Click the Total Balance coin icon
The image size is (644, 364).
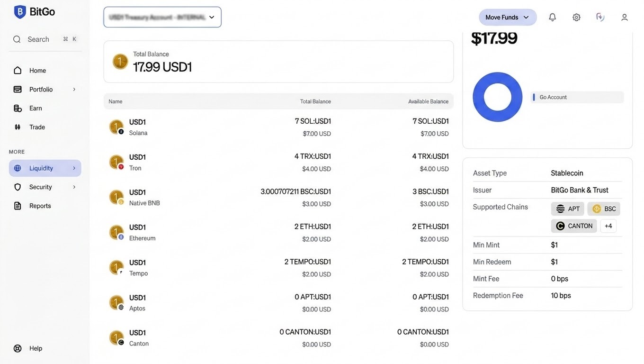pos(120,62)
